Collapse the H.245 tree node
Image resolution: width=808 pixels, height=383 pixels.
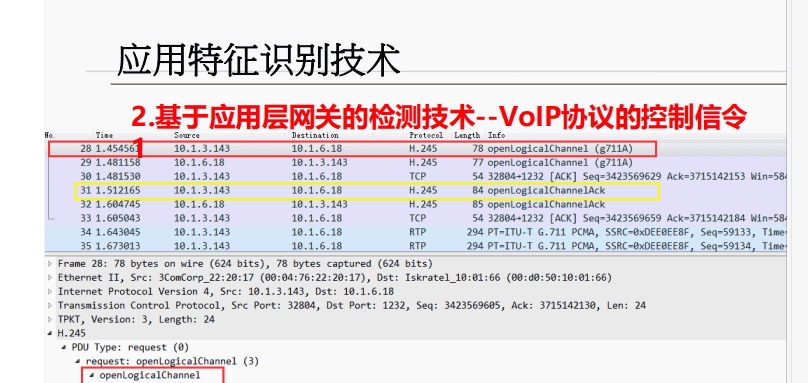tap(50, 334)
